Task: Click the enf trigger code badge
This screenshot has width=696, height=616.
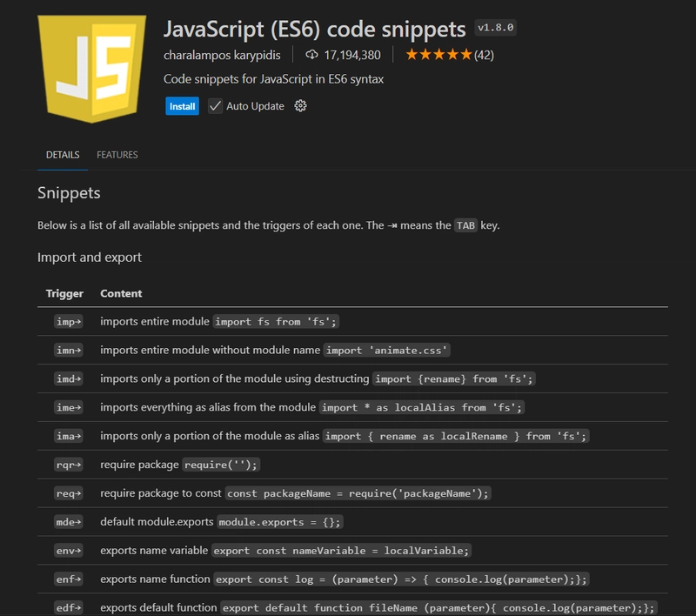Action: (69, 579)
